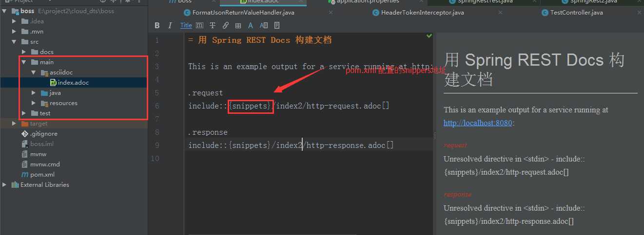This screenshot has height=235, width=644.
Task: Expand the target folder
Action: coord(15,124)
